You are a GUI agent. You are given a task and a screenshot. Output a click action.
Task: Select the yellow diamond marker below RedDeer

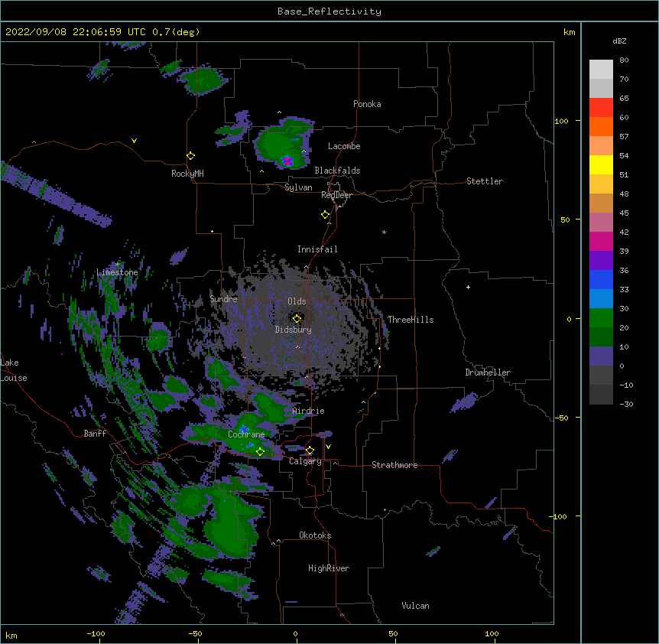point(326,215)
